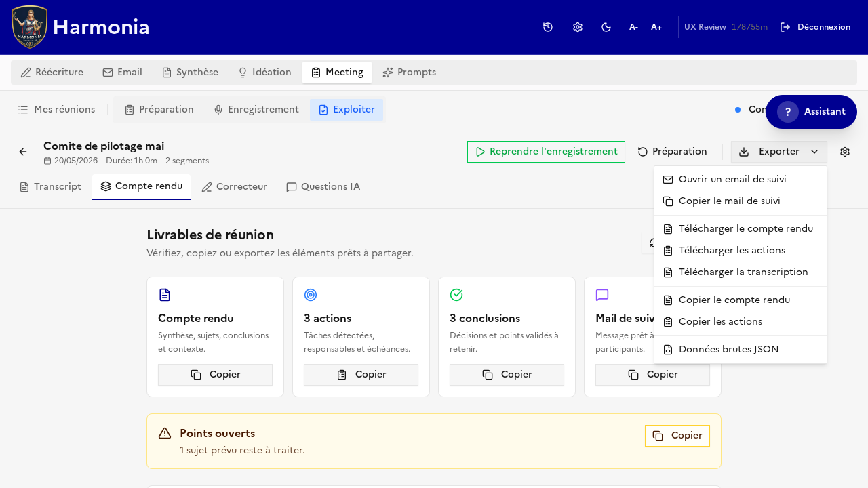Go back with the left arrow
The width and height of the screenshot is (868, 488).
[x=23, y=152]
